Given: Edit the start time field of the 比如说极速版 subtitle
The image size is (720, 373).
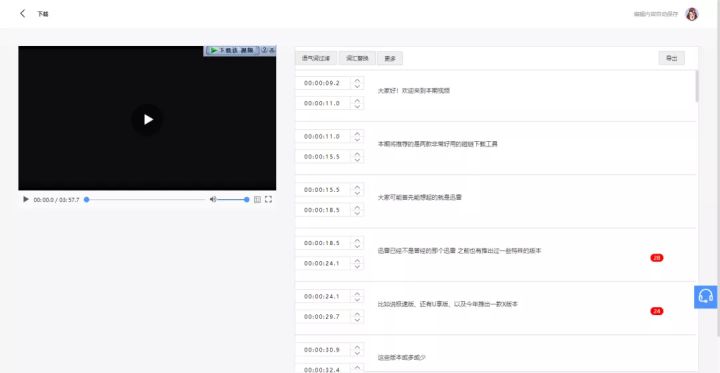Looking at the screenshot, I should (323, 296).
